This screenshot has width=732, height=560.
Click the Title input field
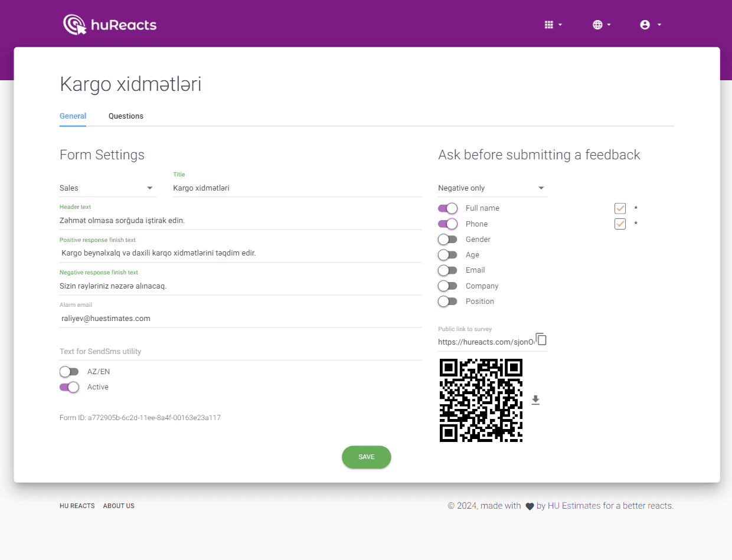(297, 188)
